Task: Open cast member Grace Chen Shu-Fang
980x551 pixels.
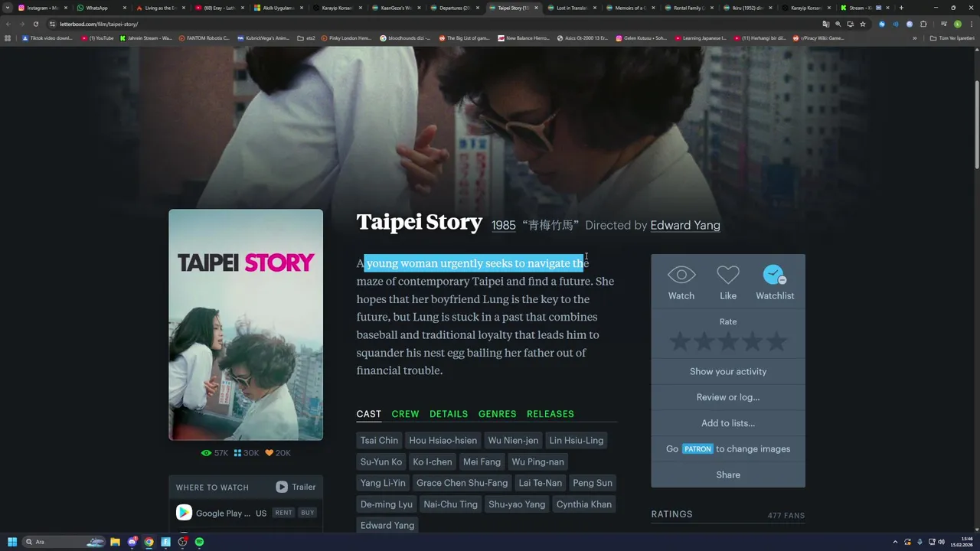Action: (462, 483)
